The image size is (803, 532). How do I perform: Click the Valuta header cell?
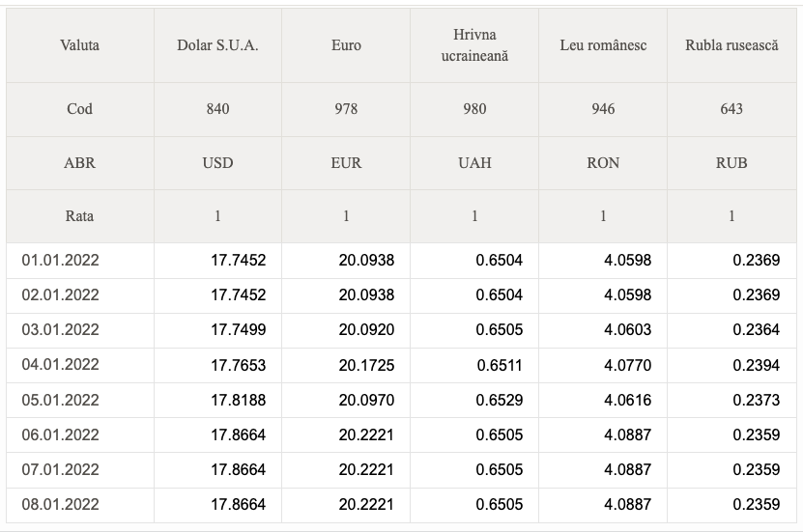(x=80, y=45)
